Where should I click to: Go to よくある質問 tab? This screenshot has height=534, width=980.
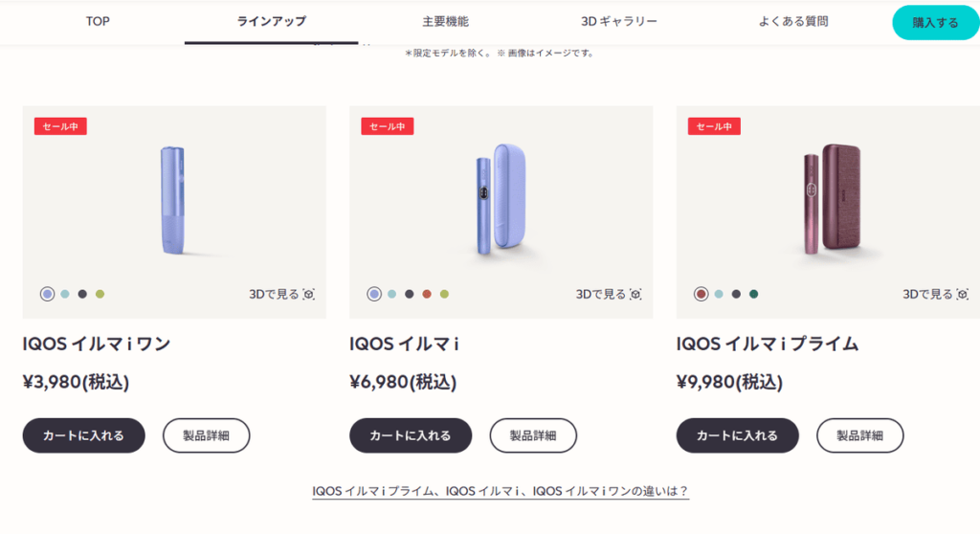(x=793, y=21)
